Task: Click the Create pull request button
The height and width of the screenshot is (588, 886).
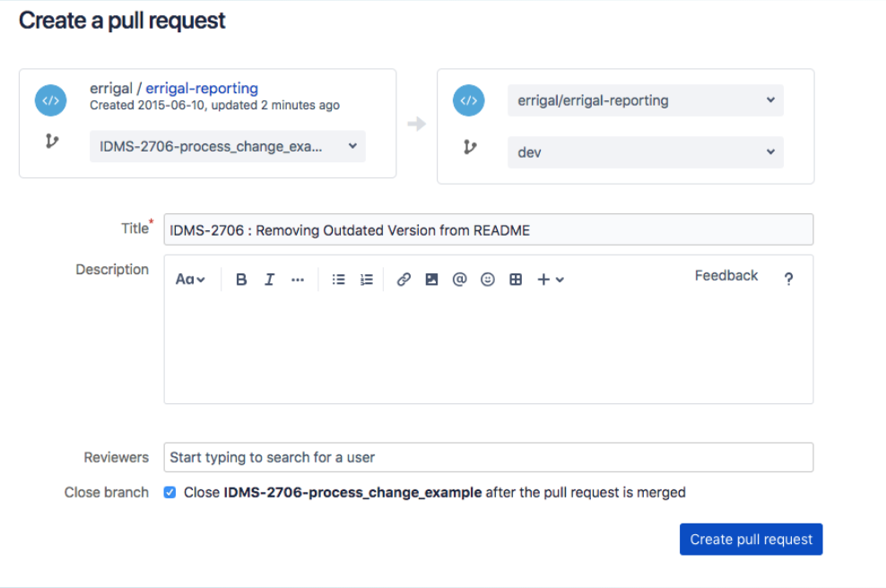Action: pos(751,540)
